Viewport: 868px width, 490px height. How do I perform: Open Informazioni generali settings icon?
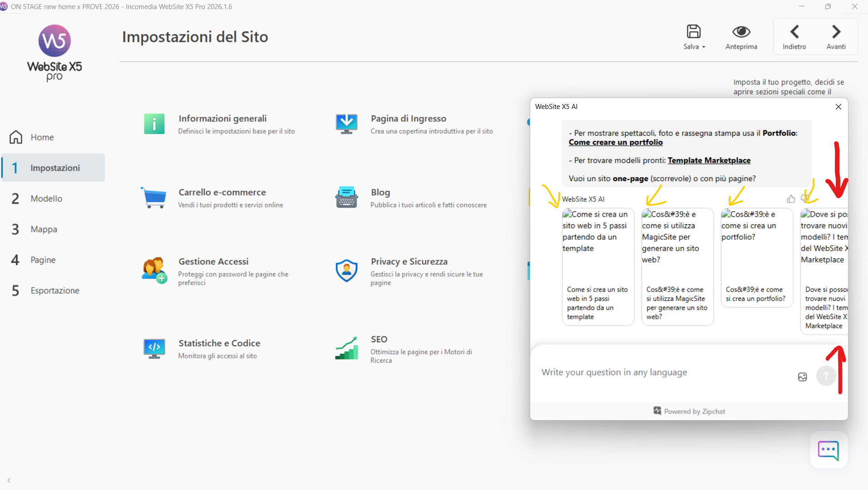click(x=154, y=124)
